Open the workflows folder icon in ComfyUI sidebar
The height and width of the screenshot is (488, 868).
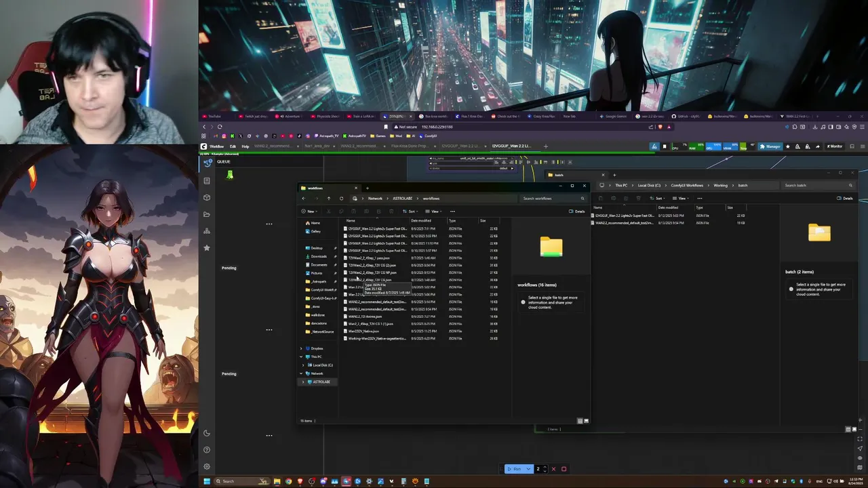tap(207, 214)
